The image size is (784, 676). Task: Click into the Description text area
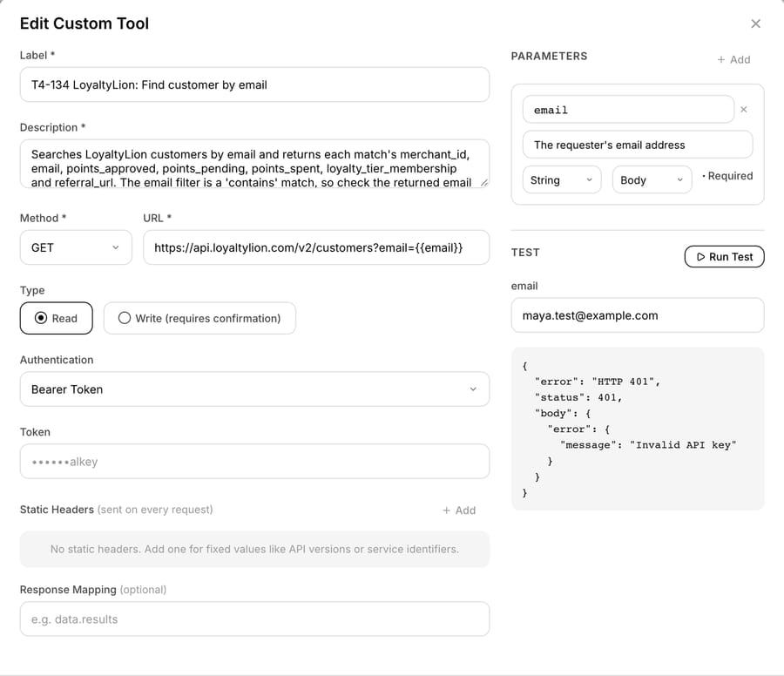click(254, 164)
